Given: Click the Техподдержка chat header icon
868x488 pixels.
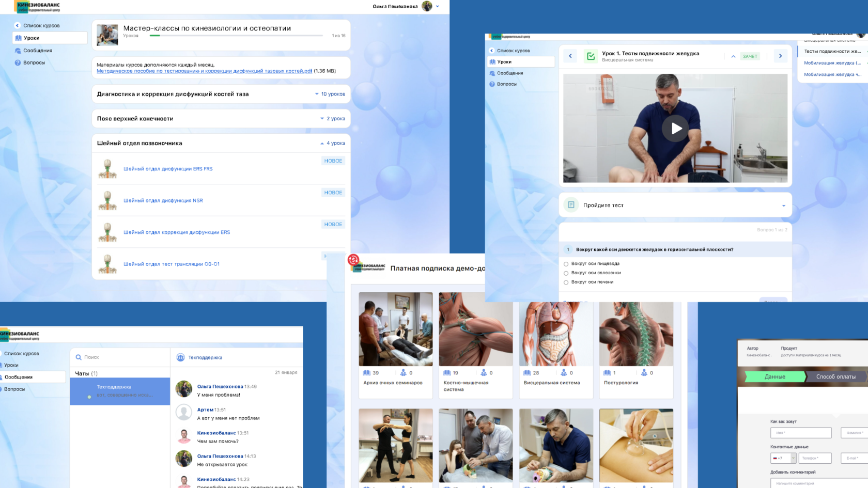Looking at the screenshot, I should [x=180, y=357].
